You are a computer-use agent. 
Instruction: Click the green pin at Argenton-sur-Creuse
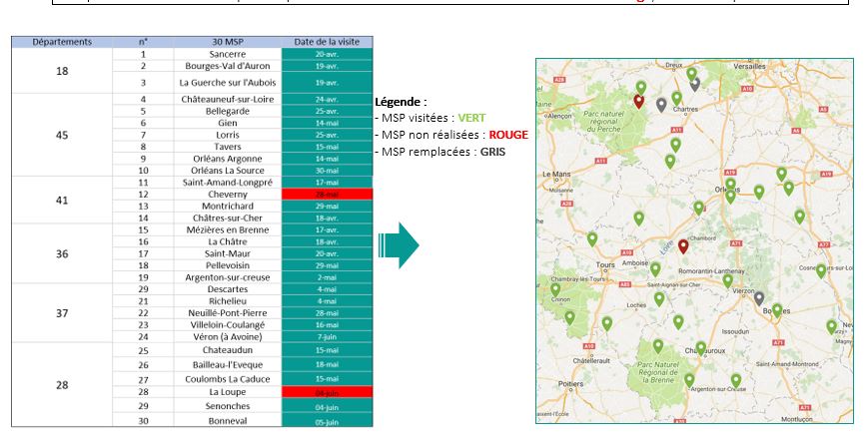736,380
